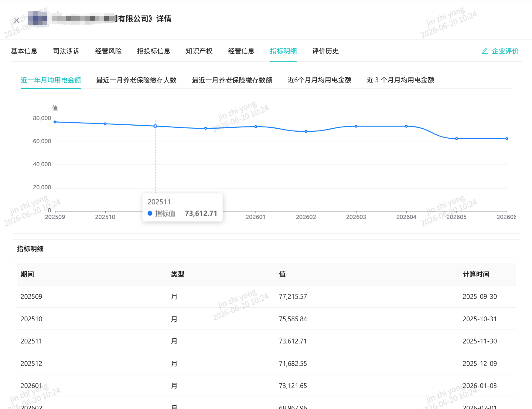Click date 2025-09-30 in table
This screenshot has width=532, height=409.
point(480,296)
